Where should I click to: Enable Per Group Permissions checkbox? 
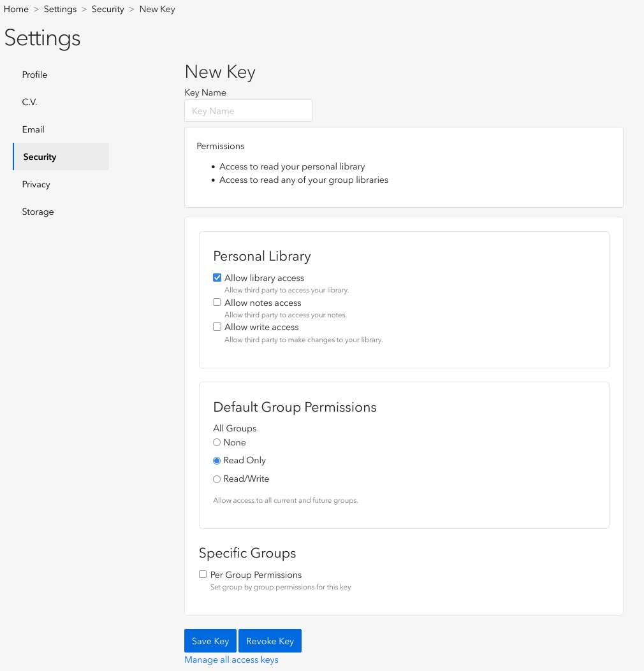[203, 574]
